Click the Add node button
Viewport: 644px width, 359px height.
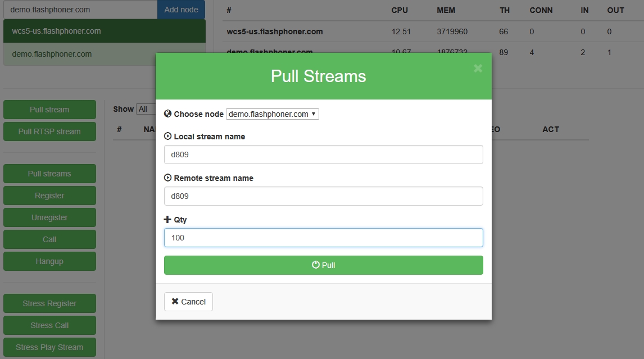(181, 10)
